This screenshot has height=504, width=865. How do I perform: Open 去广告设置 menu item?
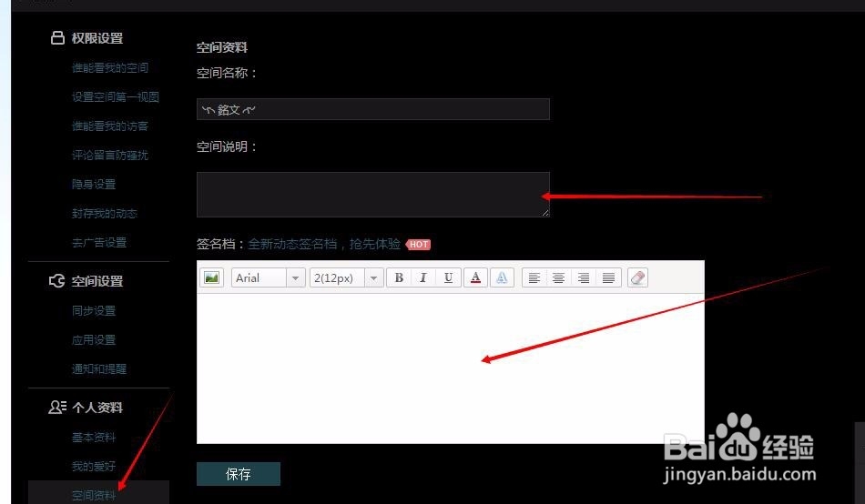click(x=99, y=242)
